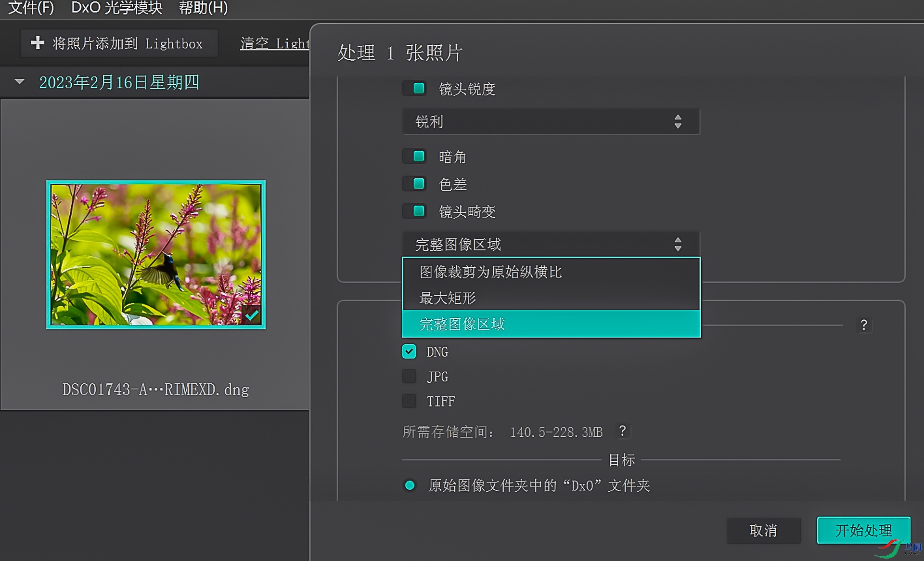This screenshot has height=561, width=924.
Task: Open the 完整图像区域 crop dropdown
Action: pos(551,244)
